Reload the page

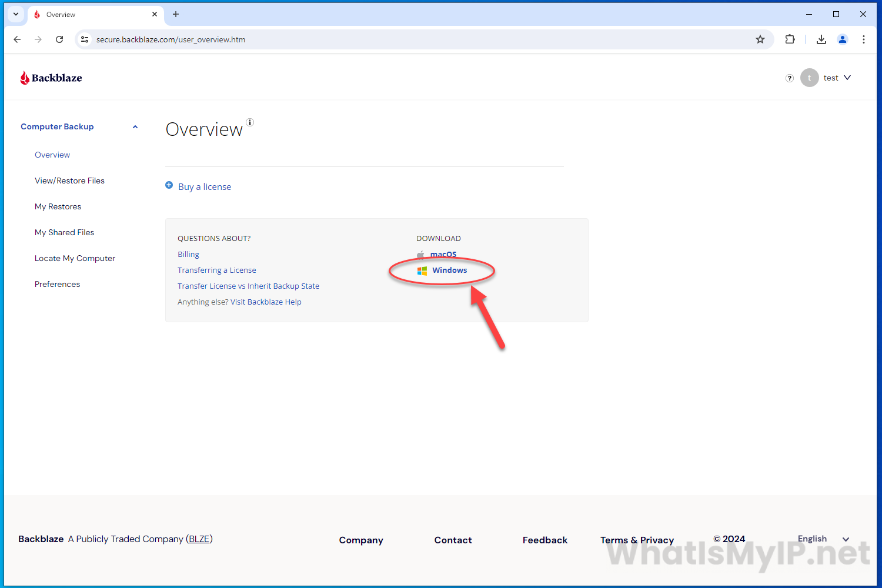coord(59,39)
